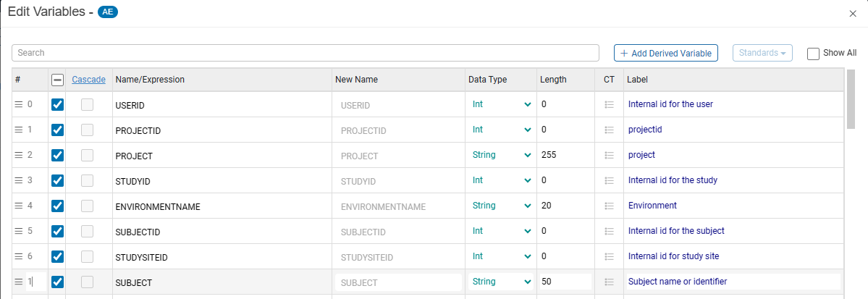Open Data Type dropdown for SUBJECT
The width and height of the screenshot is (868, 299).
(x=501, y=282)
